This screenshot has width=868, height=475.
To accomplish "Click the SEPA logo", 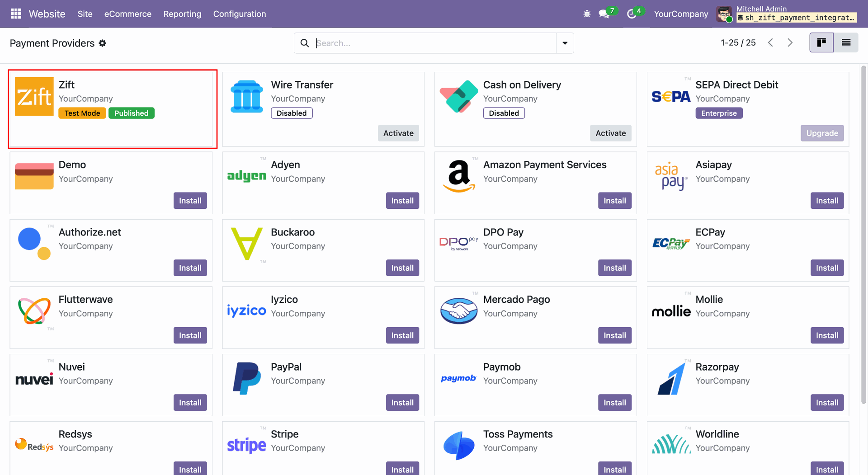I will point(671,96).
